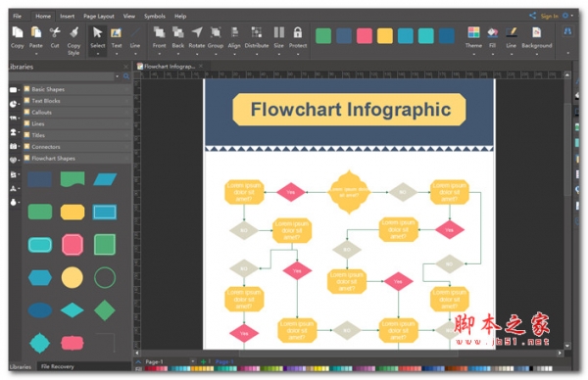Click the Copy Style brush icon

pos(73,32)
